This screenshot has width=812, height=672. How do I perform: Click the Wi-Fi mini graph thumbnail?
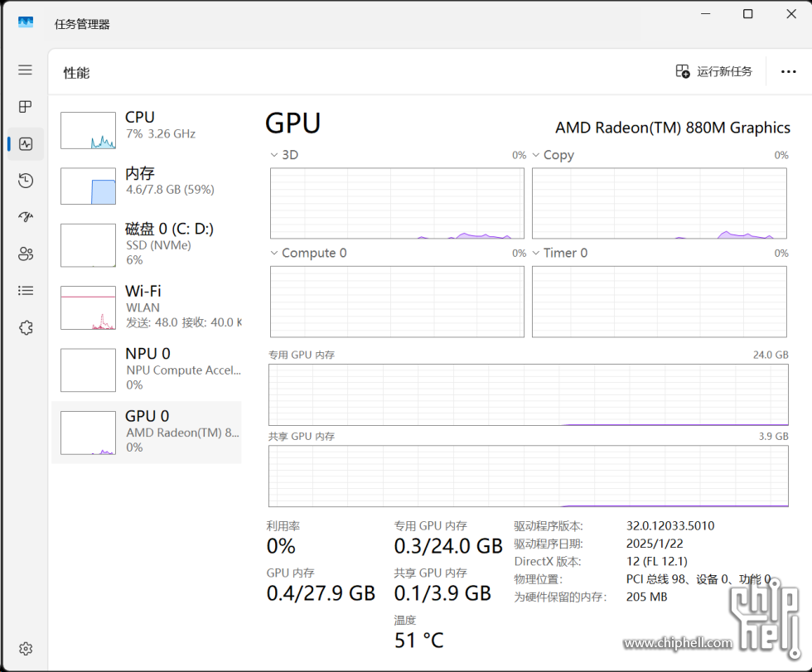[88, 307]
